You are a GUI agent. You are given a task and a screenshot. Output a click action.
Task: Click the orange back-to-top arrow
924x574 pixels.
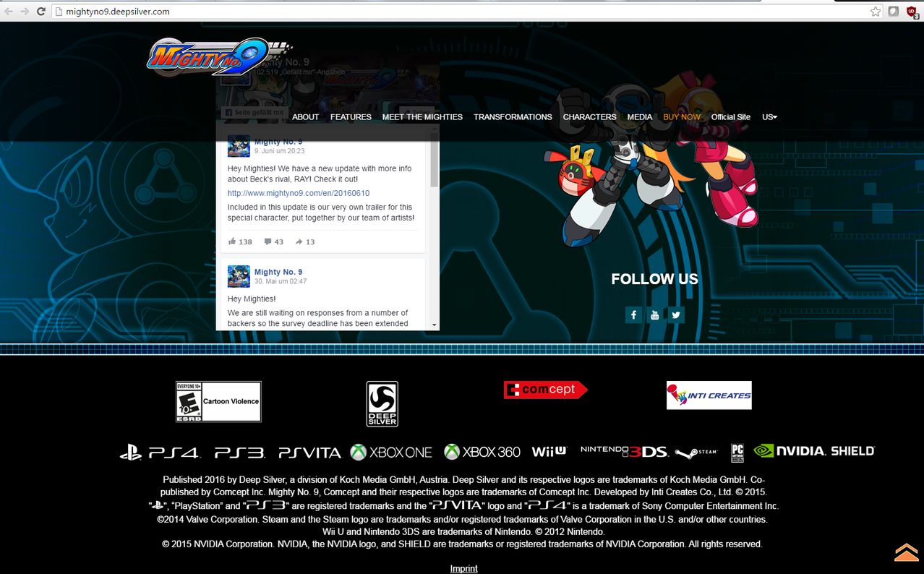coord(906,552)
